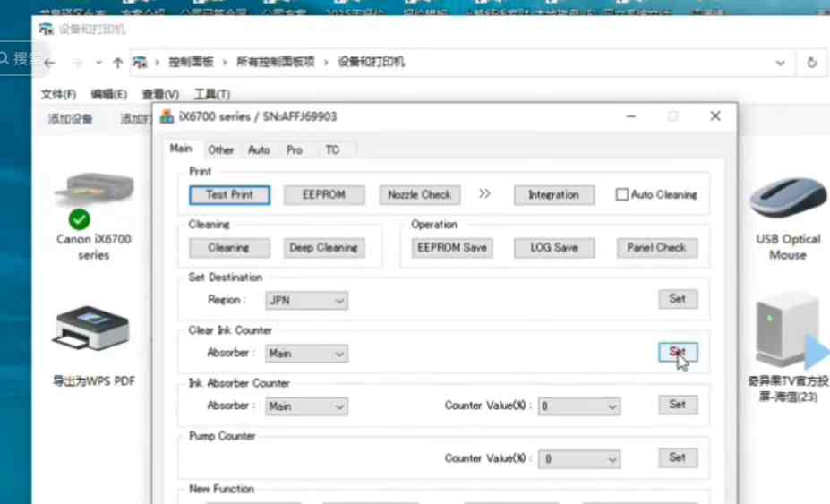Close the iX6700 series service tool
Screen dimensions: 830x504
coord(715,116)
